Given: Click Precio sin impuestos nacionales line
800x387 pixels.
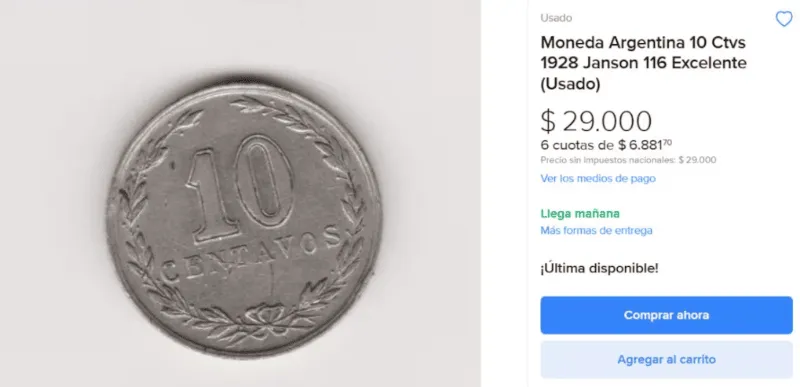Looking at the screenshot, I should (x=628, y=160).
